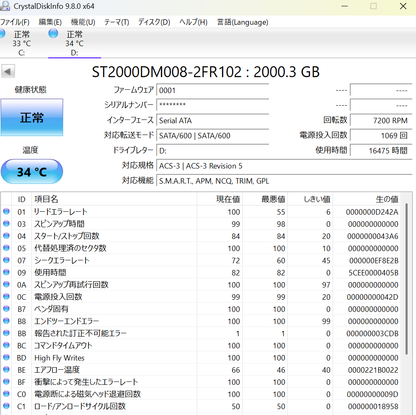Click the status dot for High Fly Writes
416x415 pixels.
[6, 357]
